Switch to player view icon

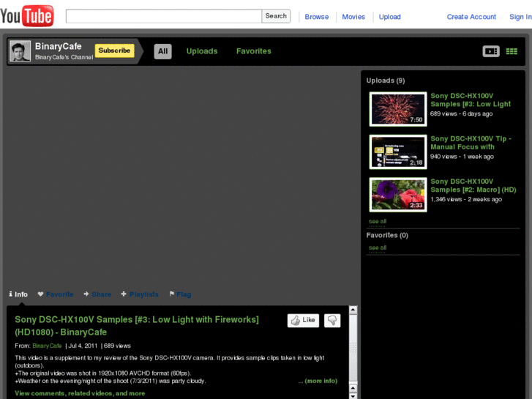491,51
